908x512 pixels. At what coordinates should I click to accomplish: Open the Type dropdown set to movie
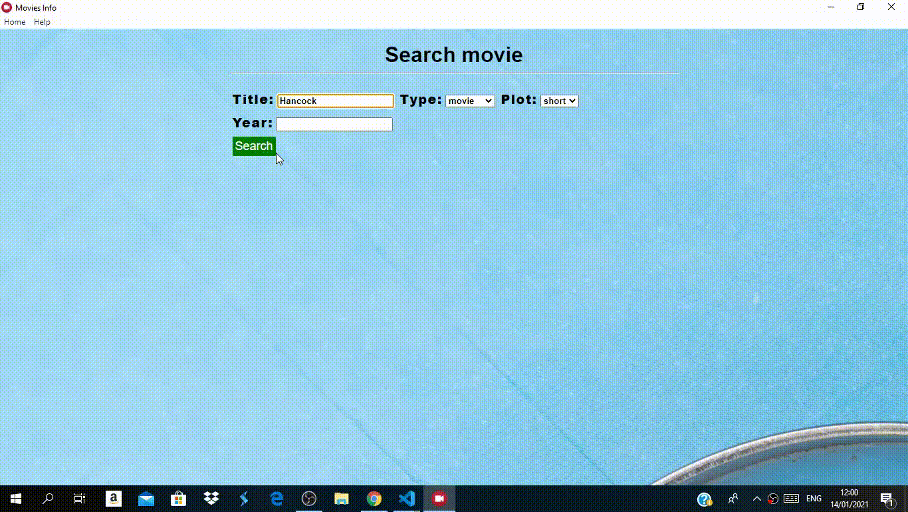coord(470,101)
